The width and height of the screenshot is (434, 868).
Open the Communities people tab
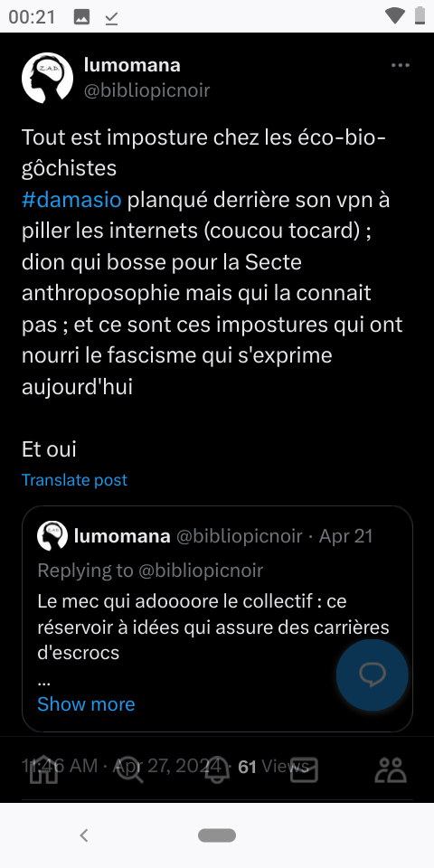click(x=391, y=769)
